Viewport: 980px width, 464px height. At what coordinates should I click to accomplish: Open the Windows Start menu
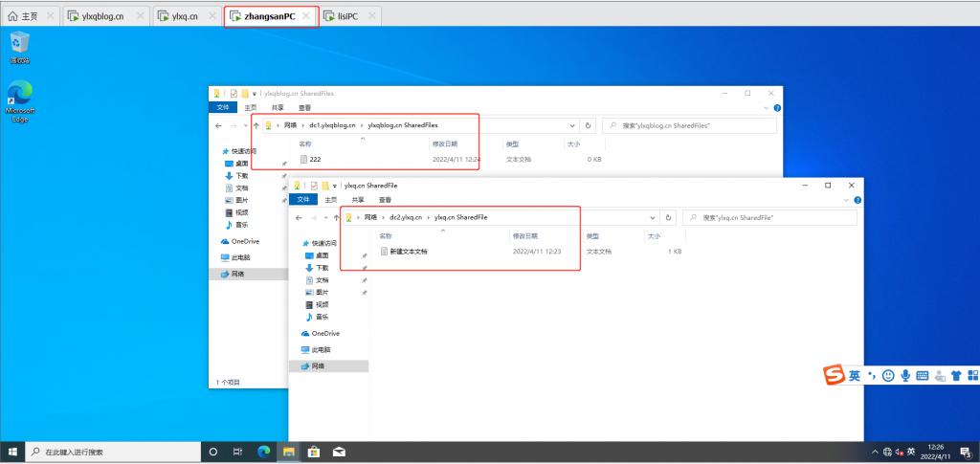point(12,452)
